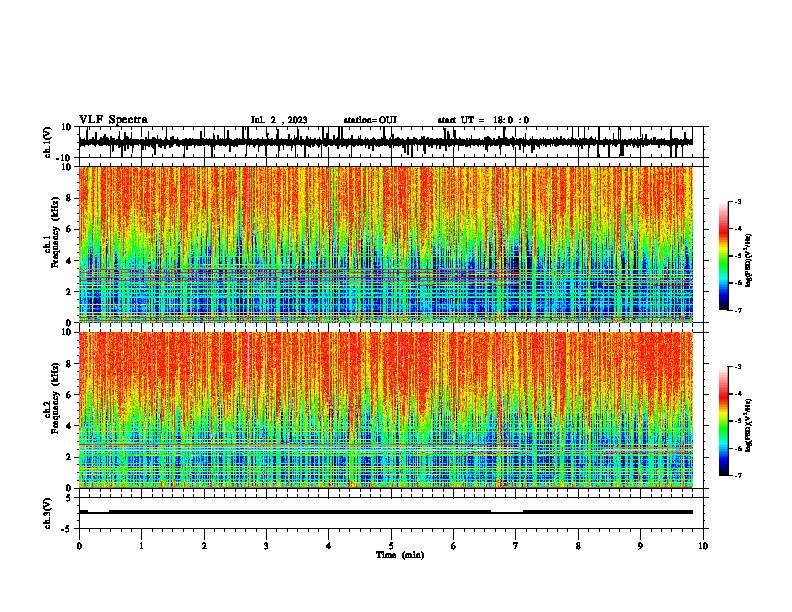Viewport: 792px width, 612px height.
Task: Click the "VLF Spectra" plot title
Action: (x=113, y=120)
